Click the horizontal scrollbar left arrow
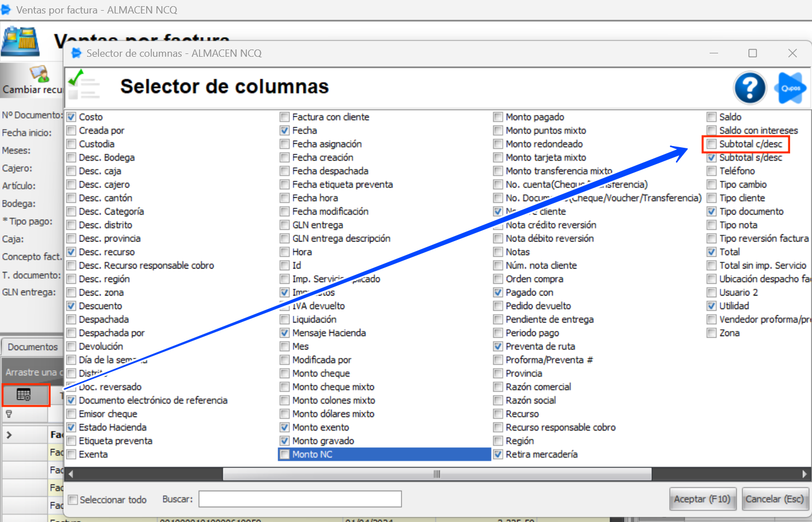Image resolution: width=812 pixels, height=522 pixels. 71,474
